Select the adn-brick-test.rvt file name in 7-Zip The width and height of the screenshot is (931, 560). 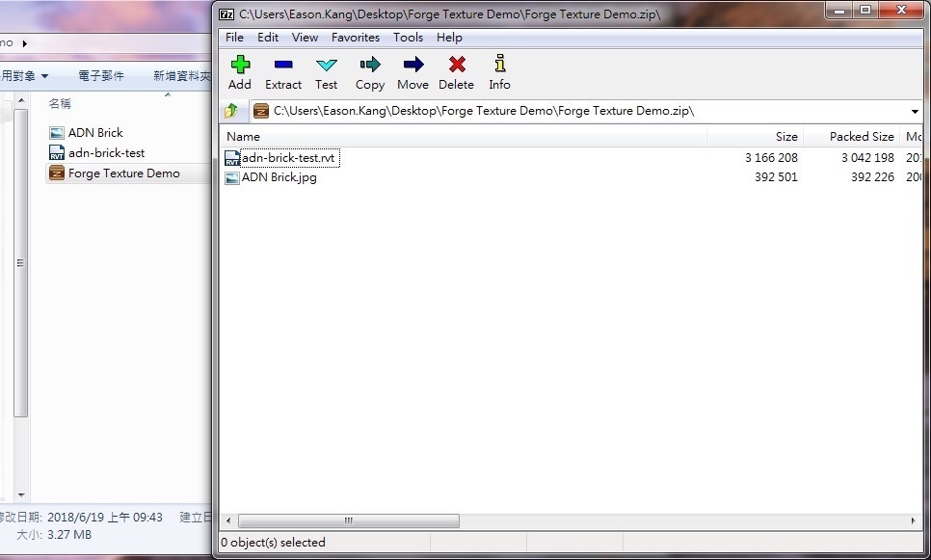point(288,158)
